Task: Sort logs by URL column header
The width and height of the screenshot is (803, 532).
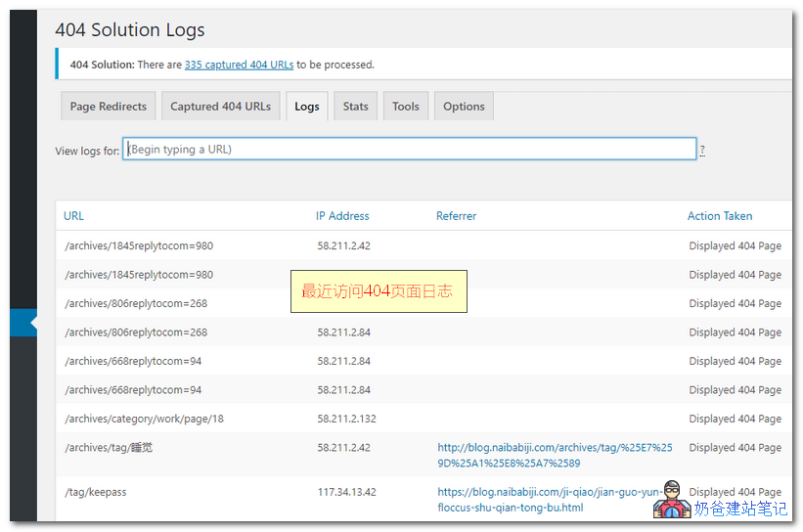Action: pyautogui.click(x=73, y=216)
